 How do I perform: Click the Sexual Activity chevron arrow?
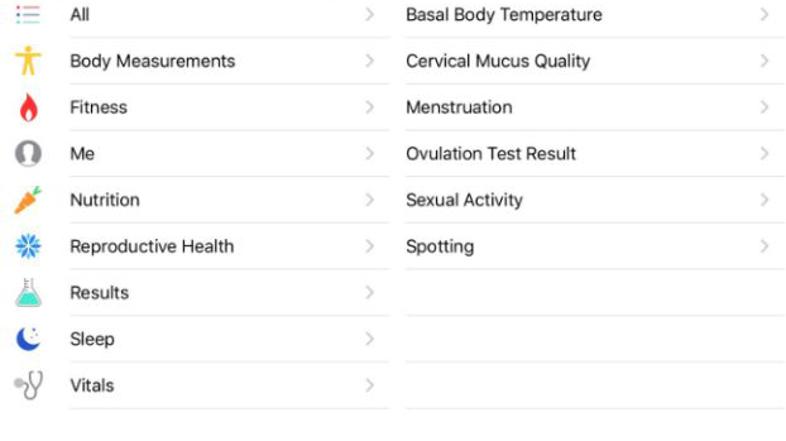[x=764, y=200]
